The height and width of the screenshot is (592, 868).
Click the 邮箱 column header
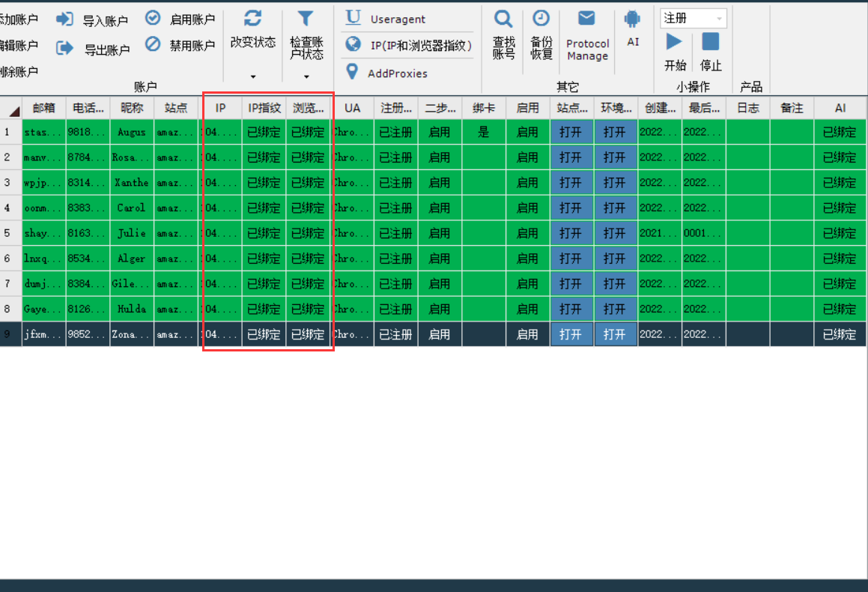pos(43,108)
